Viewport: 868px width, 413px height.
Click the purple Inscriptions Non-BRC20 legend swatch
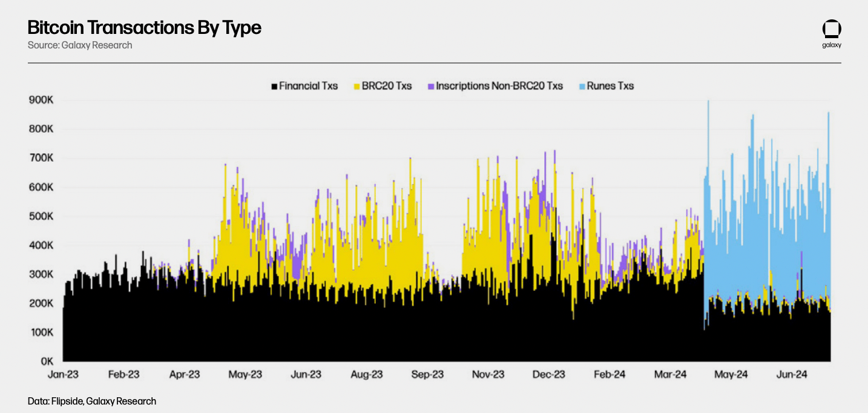coord(430,87)
